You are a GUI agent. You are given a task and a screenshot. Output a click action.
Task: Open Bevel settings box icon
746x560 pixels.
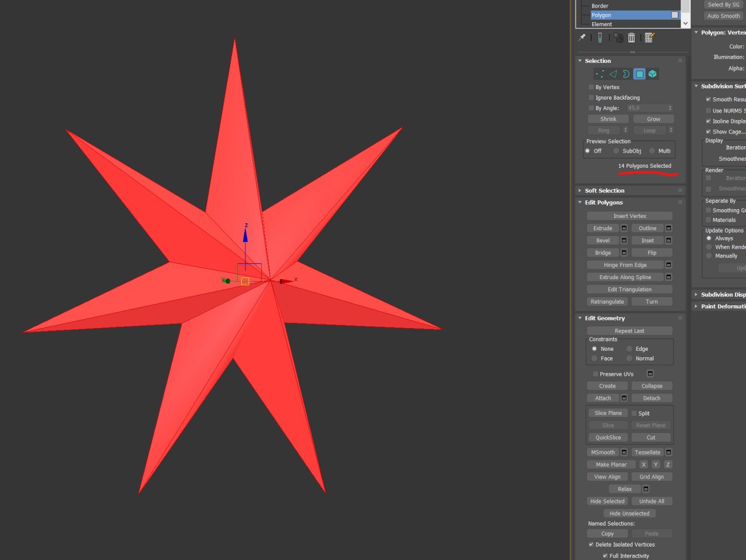pyautogui.click(x=624, y=241)
